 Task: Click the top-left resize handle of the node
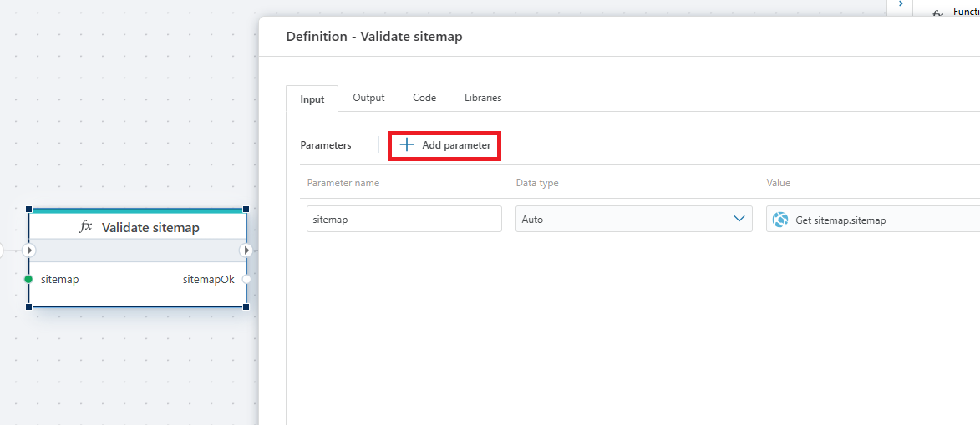pos(29,210)
